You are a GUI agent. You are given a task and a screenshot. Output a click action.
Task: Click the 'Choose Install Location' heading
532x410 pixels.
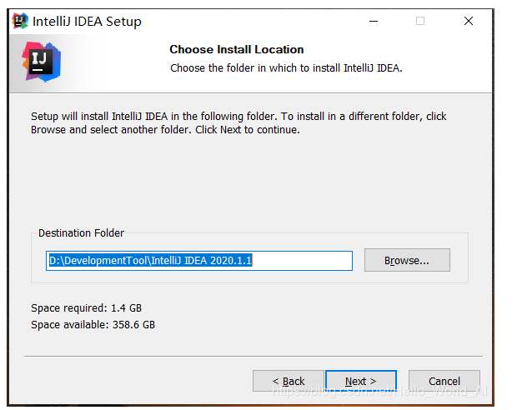click(x=237, y=49)
